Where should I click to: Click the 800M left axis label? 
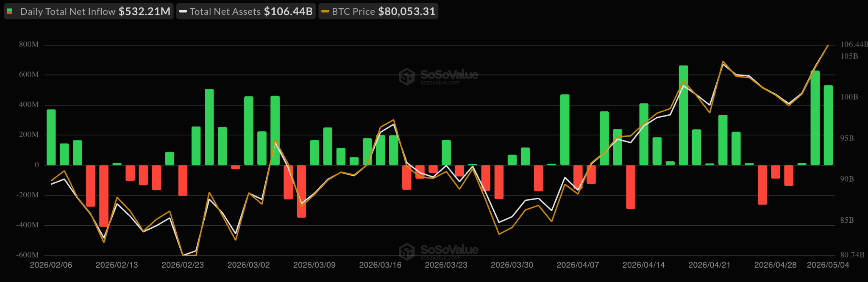coord(29,44)
